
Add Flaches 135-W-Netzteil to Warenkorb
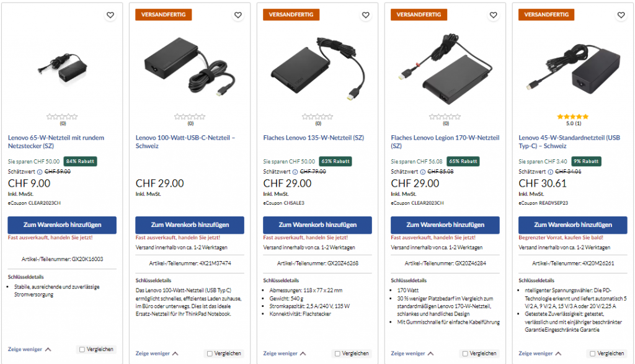317,224
